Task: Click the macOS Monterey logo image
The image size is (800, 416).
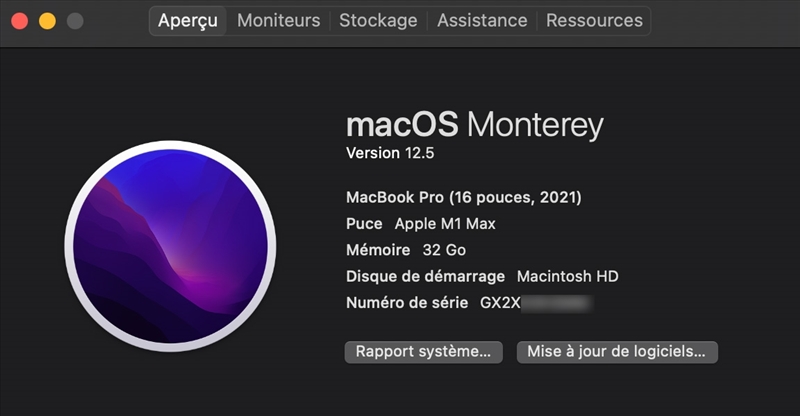Action: click(x=169, y=245)
